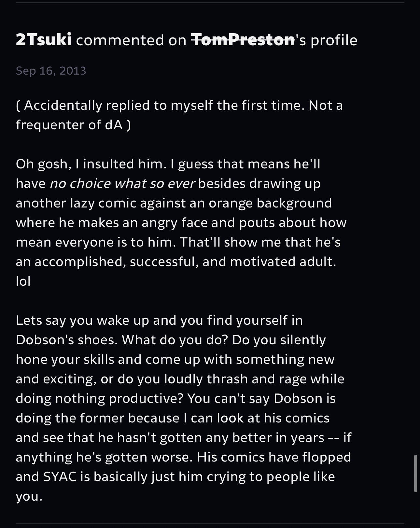Click the "His comics have flopped" sentence
420x528 pixels.
pyautogui.click(x=274, y=457)
